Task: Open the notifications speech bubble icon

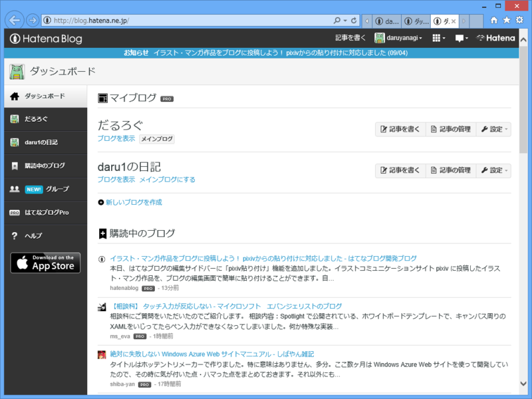Action: 460,39
